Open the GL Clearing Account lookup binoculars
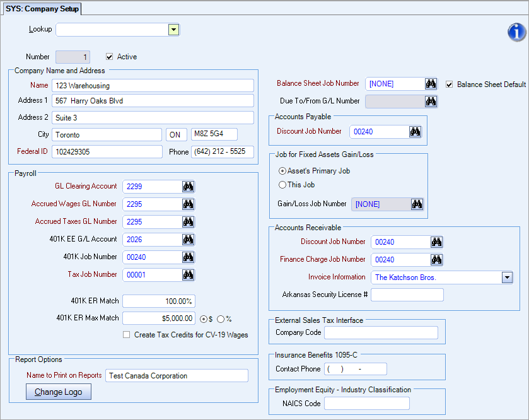The height and width of the screenshot is (420, 529). coord(188,186)
